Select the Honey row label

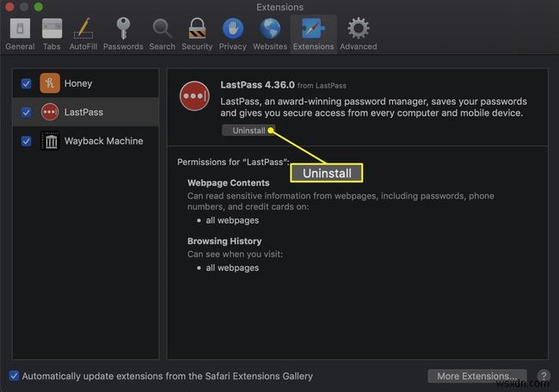(x=78, y=83)
